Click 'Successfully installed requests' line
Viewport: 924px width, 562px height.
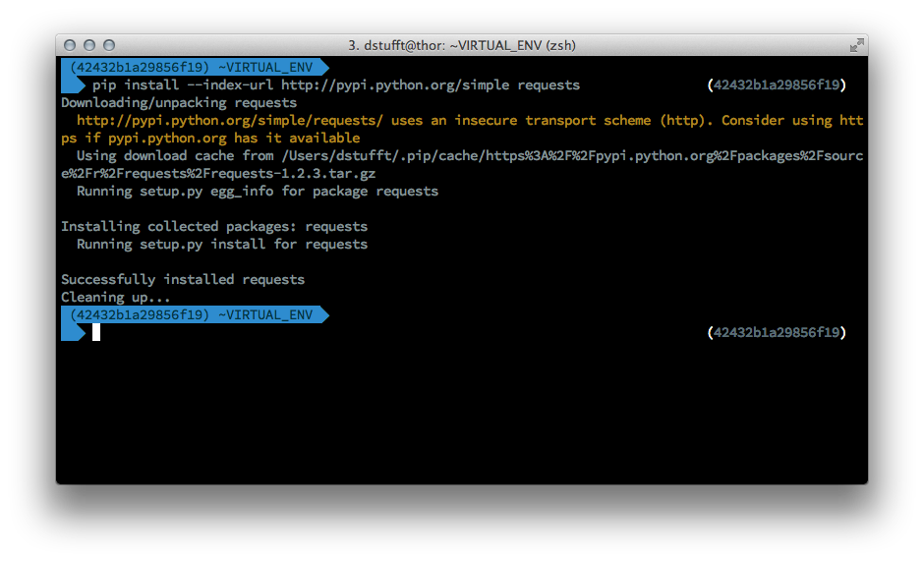pyautogui.click(x=183, y=279)
